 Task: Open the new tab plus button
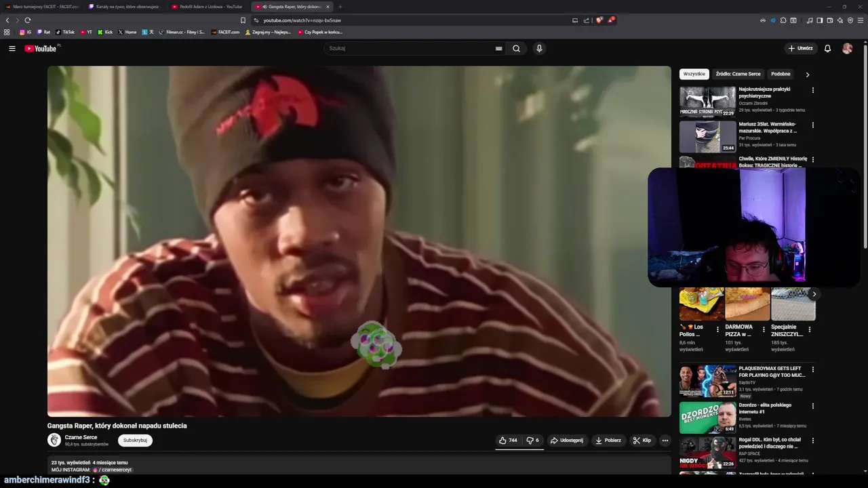coord(340,7)
